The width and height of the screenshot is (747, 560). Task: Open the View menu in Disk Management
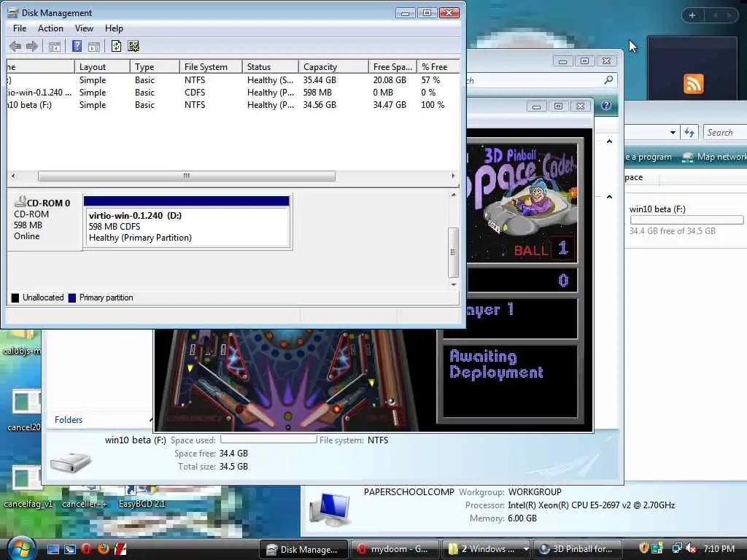(84, 28)
